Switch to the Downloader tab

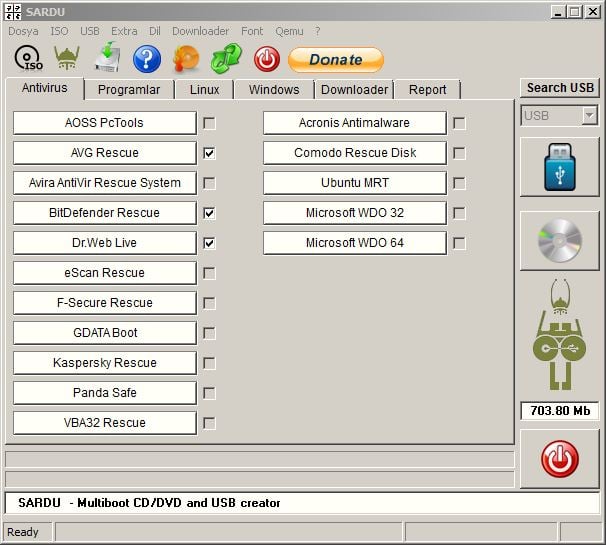pos(354,90)
